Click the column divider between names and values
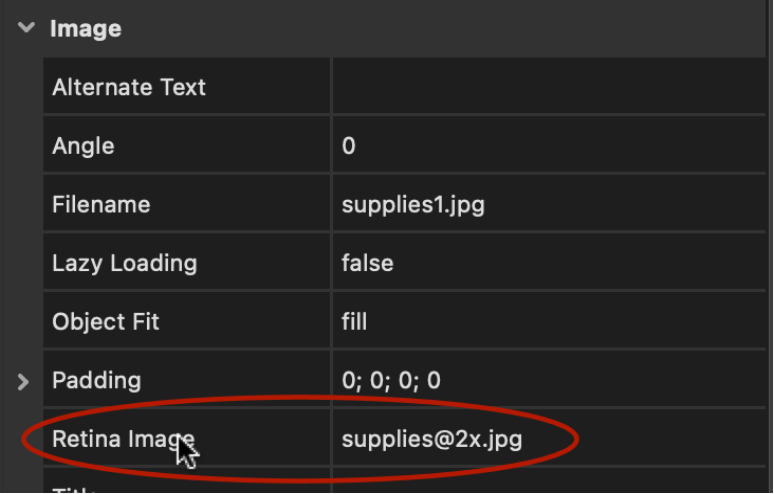 tap(332, 275)
